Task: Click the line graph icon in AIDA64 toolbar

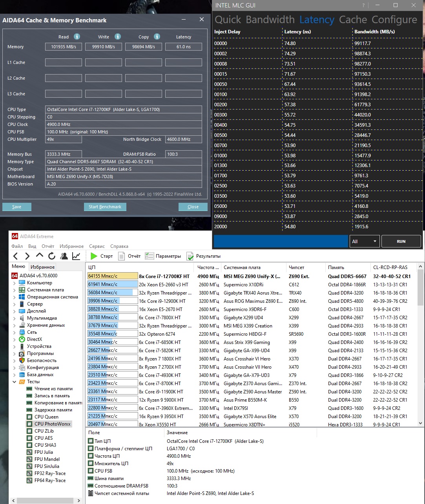Action: [76, 256]
